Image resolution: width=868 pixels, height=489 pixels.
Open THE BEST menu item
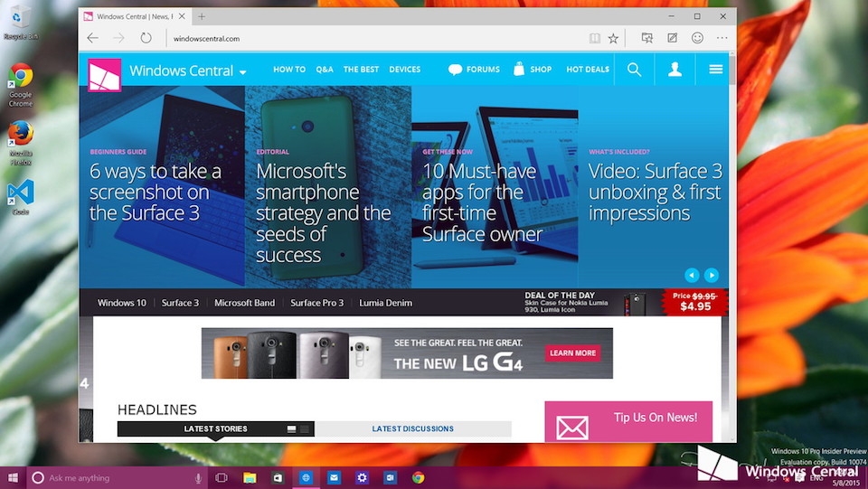pos(361,69)
